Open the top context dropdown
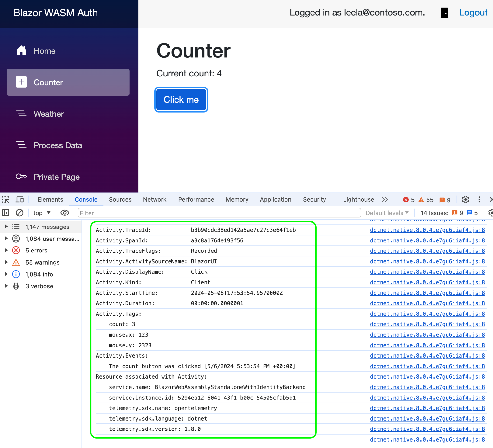The width and height of the screenshot is (493, 448). [x=42, y=213]
